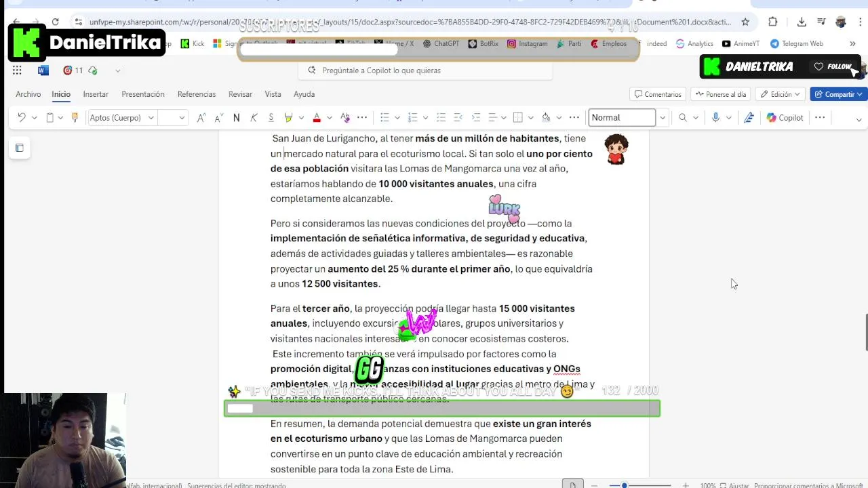Screen dimensions: 868x488
Task: Click the undo arrow icon
Action: pyautogui.click(x=22, y=118)
